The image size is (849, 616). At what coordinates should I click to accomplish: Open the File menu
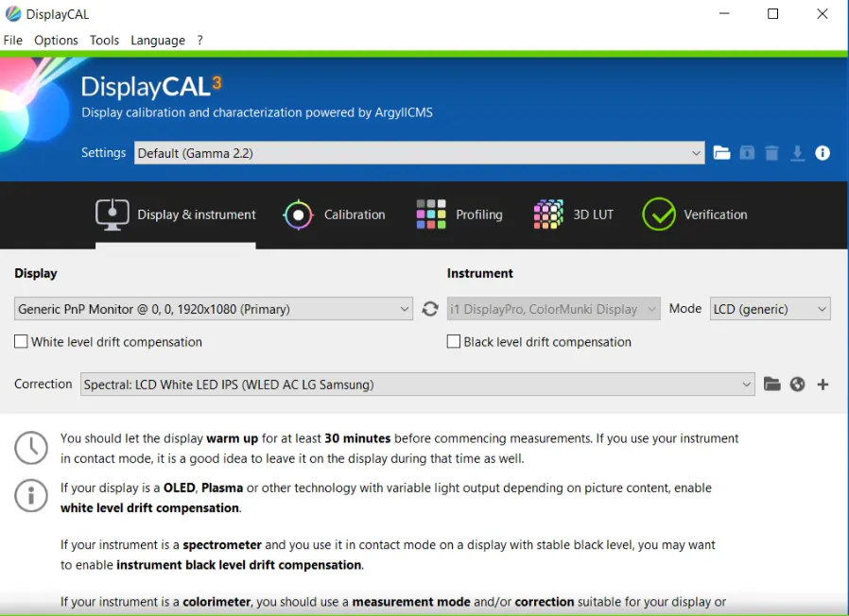tap(13, 40)
